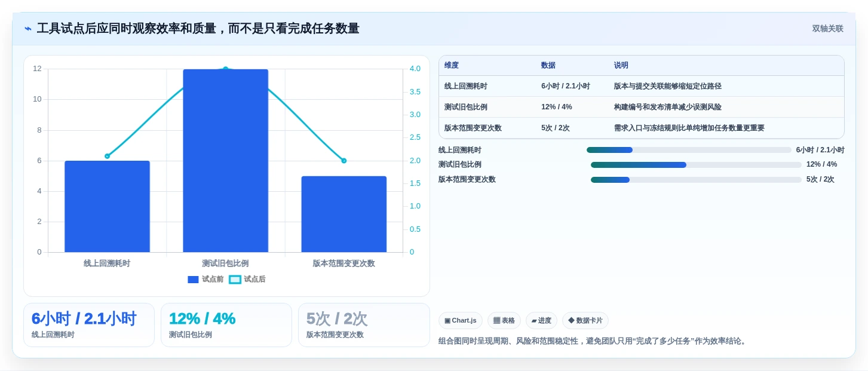Click the 双轴关联 label in the header
Screen dimensions: 868x371
point(827,29)
